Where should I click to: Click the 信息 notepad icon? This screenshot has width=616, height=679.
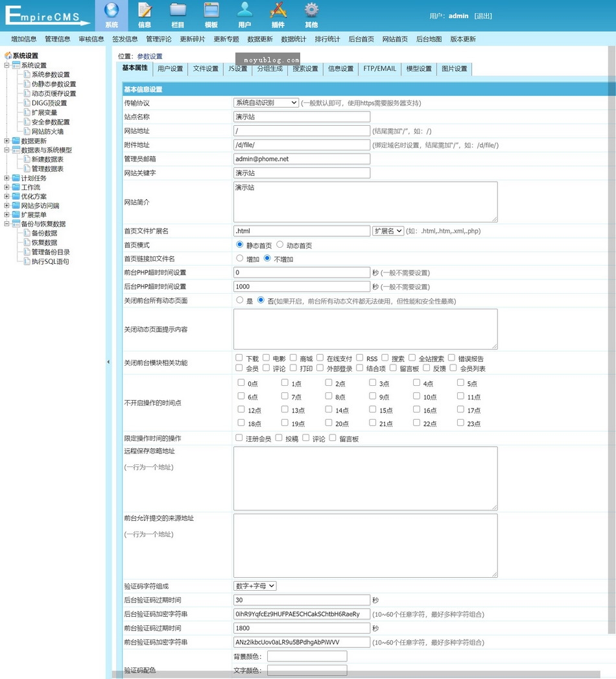point(145,10)
